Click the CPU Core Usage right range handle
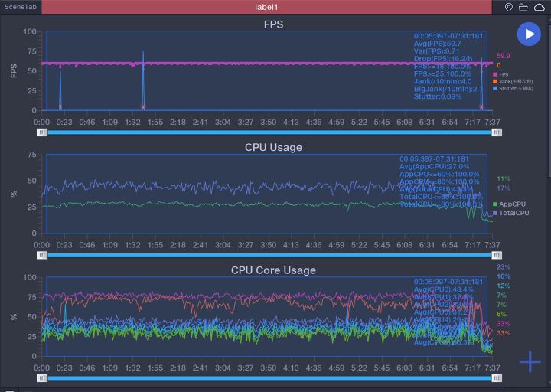The image size is (551, 392). tap(497, 377)
